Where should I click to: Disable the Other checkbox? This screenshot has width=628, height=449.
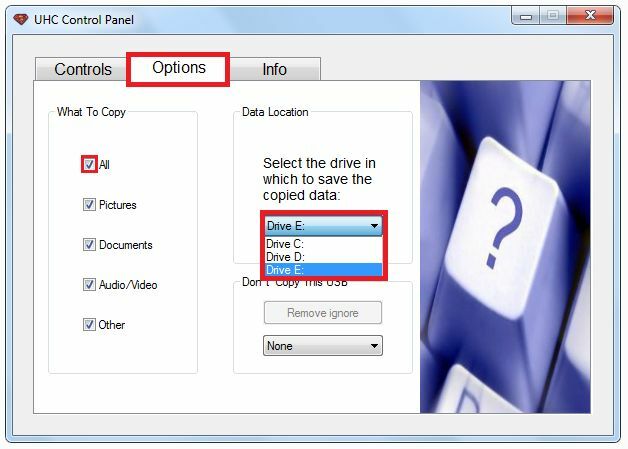click(x=89, y=324)
